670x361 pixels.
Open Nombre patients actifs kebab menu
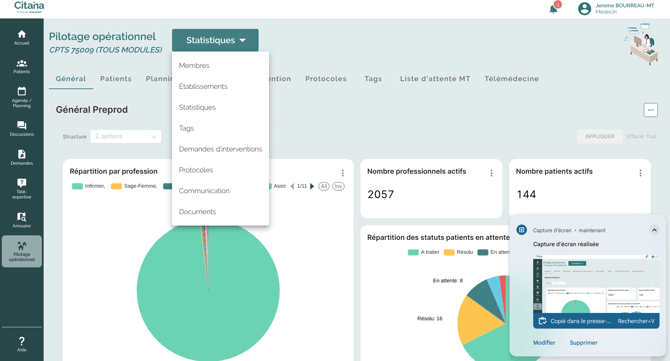[640, 173]
